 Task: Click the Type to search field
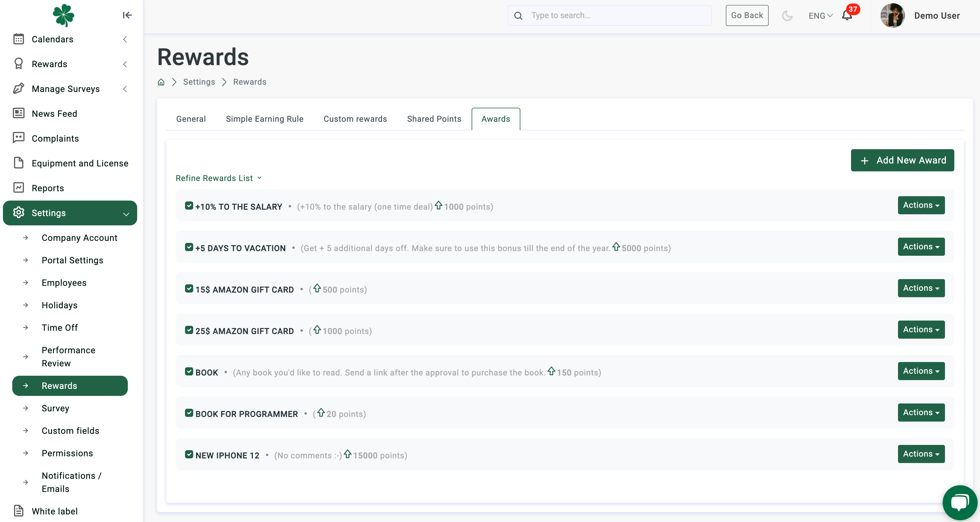[x=609, y=15]
